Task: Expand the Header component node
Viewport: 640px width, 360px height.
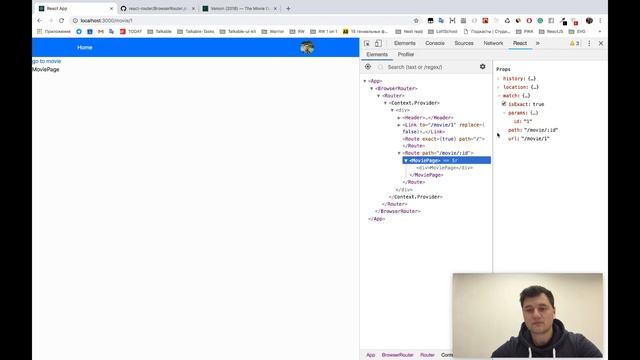Action: tap(399, 118)
